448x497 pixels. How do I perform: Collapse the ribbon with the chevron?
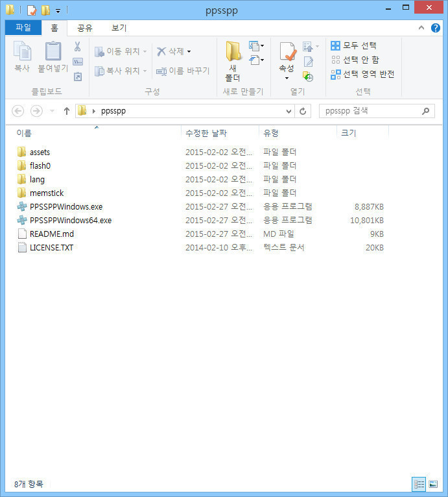[421, 28]
